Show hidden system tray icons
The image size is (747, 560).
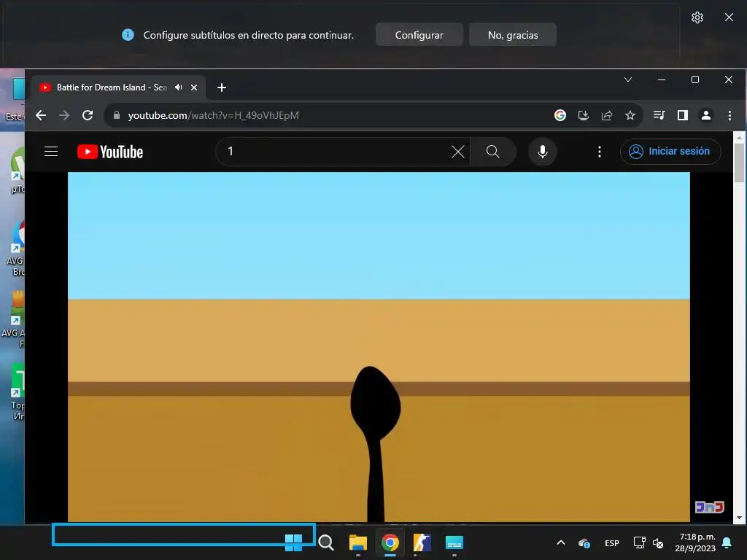coord(561,542)
